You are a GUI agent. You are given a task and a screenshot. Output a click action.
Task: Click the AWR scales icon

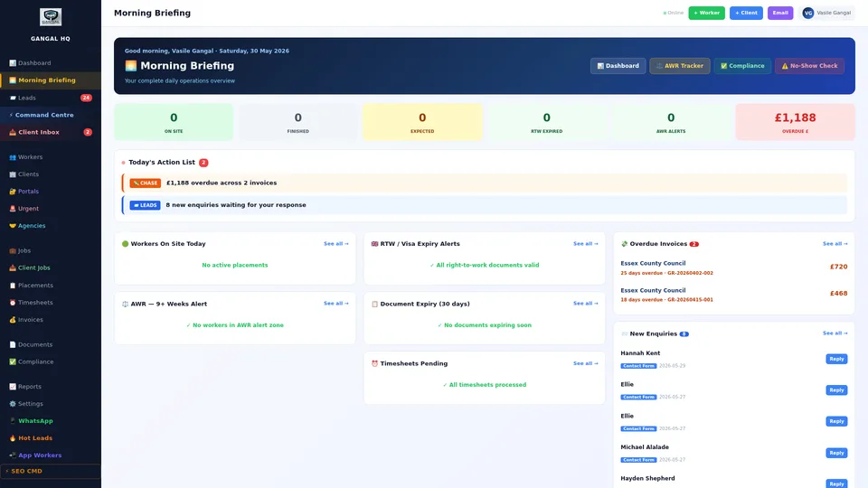125,304
